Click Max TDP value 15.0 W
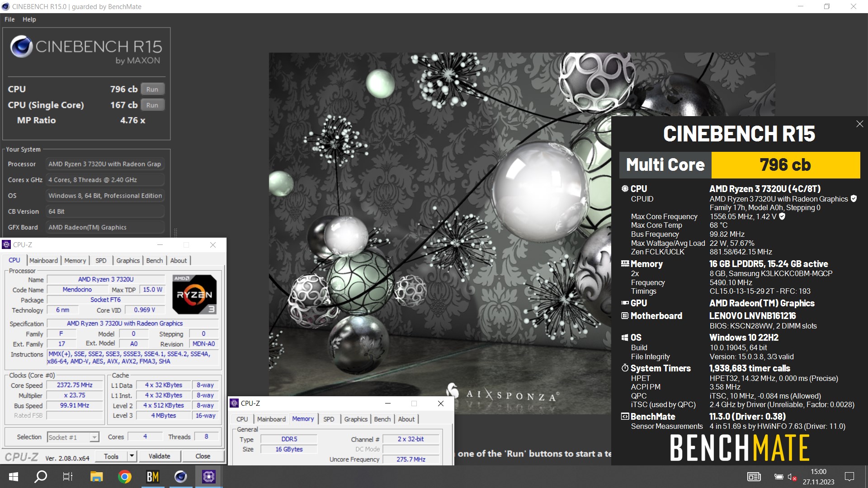Viewport: 868px width, 488px height. point(153,290)
